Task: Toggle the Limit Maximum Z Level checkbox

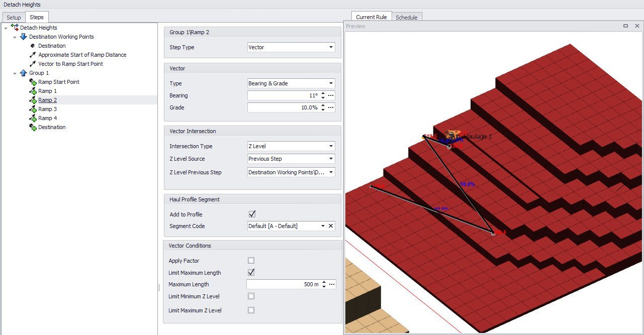Action: click(251, 310)
